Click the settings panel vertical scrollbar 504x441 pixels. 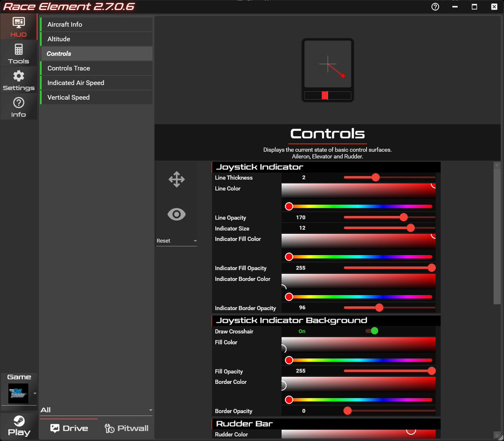click(497, 236)
